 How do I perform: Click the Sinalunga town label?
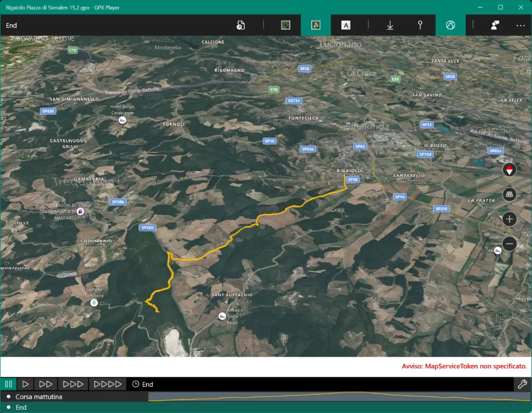pos(368,126)
